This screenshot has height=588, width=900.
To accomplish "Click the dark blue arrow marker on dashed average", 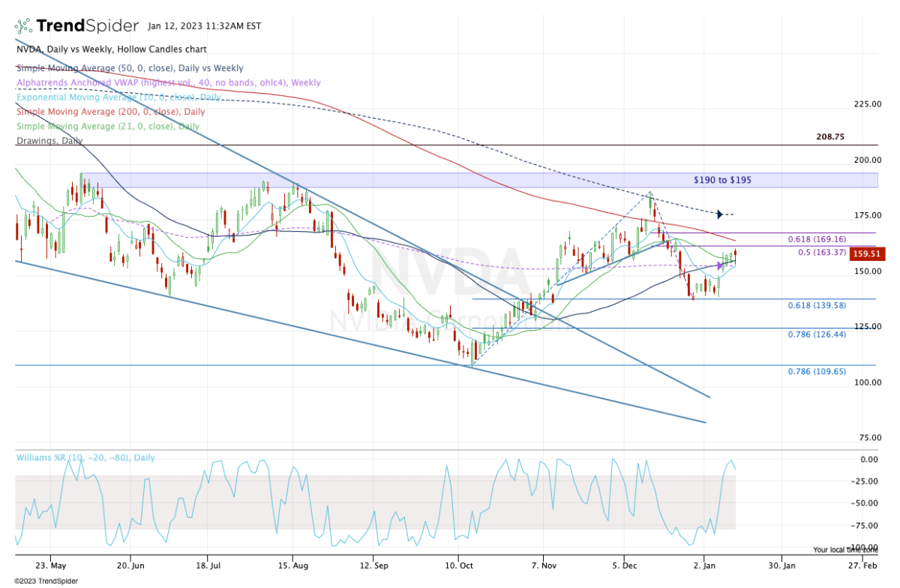I will (x=719, y=214).
